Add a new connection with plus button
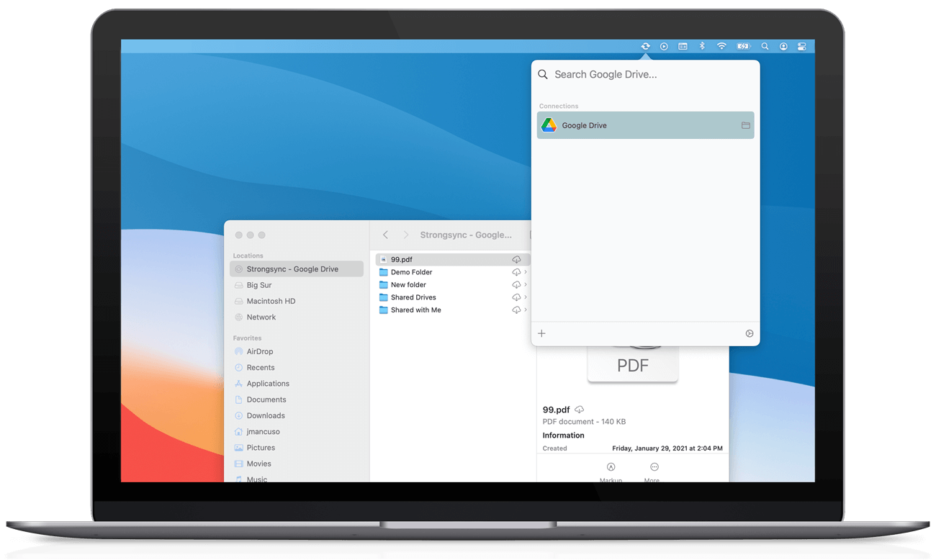936x560 pixels. [x=541, y=333]
